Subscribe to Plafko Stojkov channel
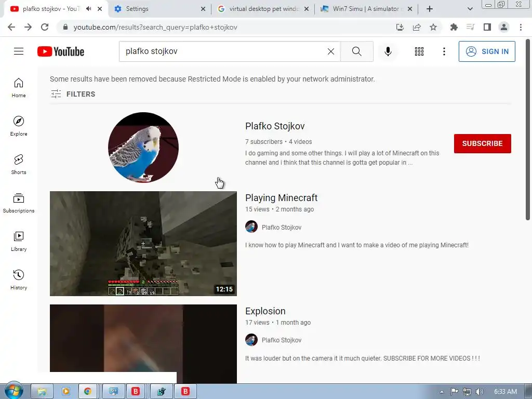 click(483, 143)
